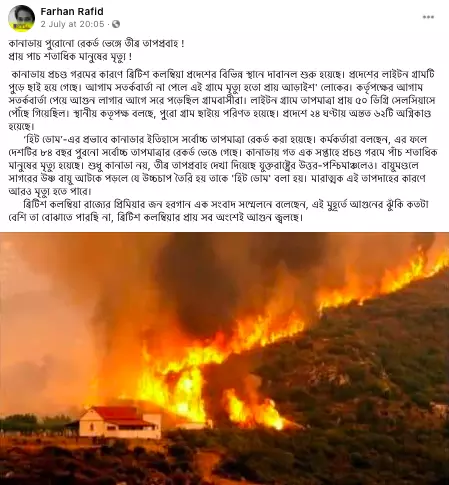Click the red-roofed white house in photo
The image size is (449, 485).
117,422
